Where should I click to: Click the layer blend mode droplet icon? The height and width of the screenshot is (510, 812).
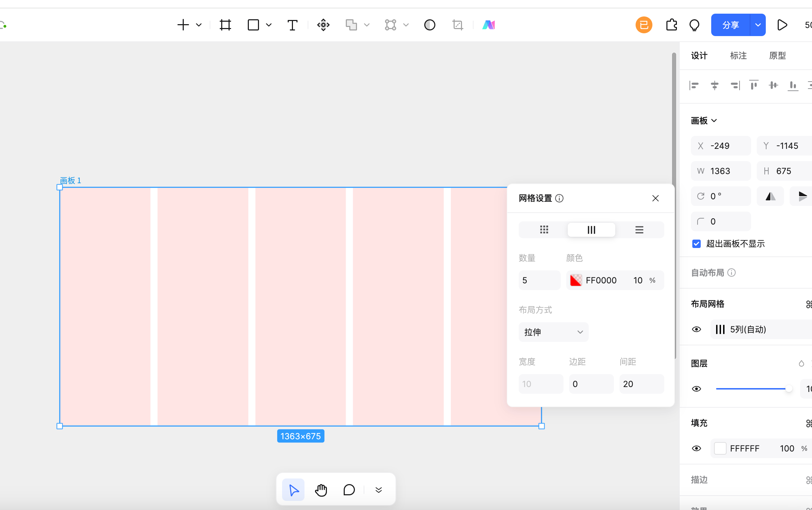[x=801, y=364]
